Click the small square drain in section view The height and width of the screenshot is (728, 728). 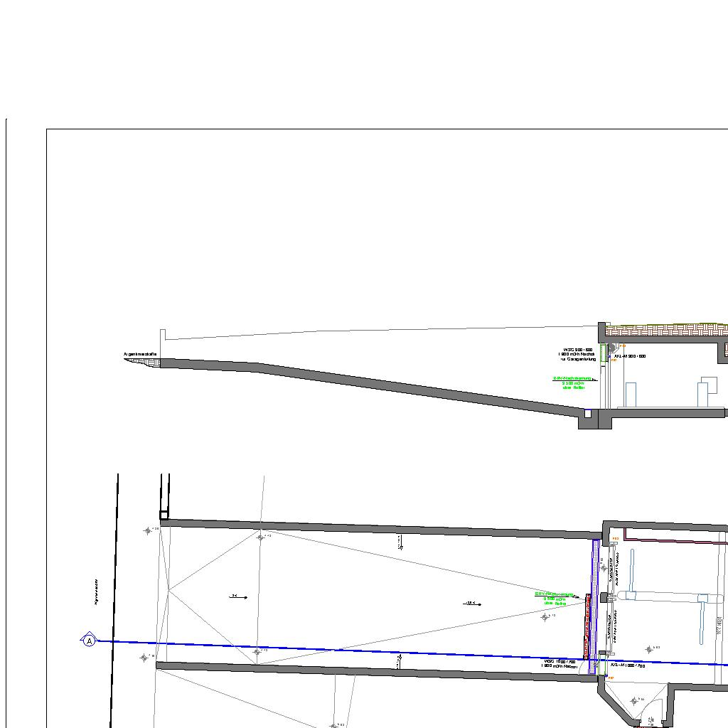(x=587, y=414)
